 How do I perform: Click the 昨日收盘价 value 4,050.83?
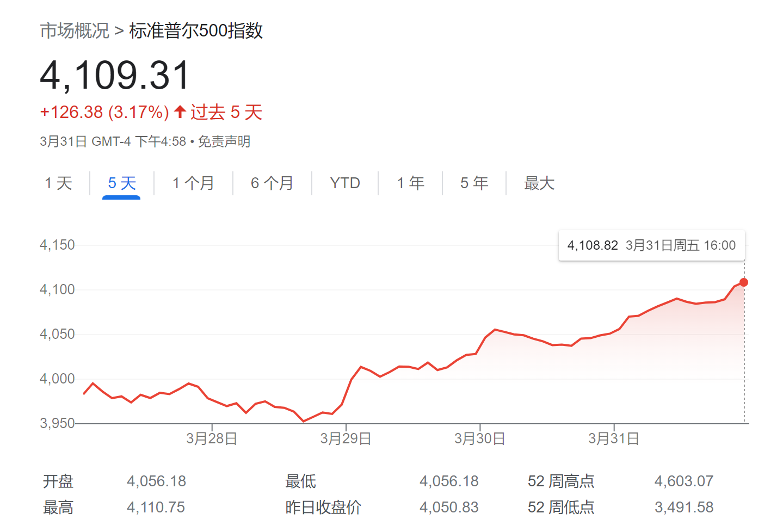coord(449,508)
